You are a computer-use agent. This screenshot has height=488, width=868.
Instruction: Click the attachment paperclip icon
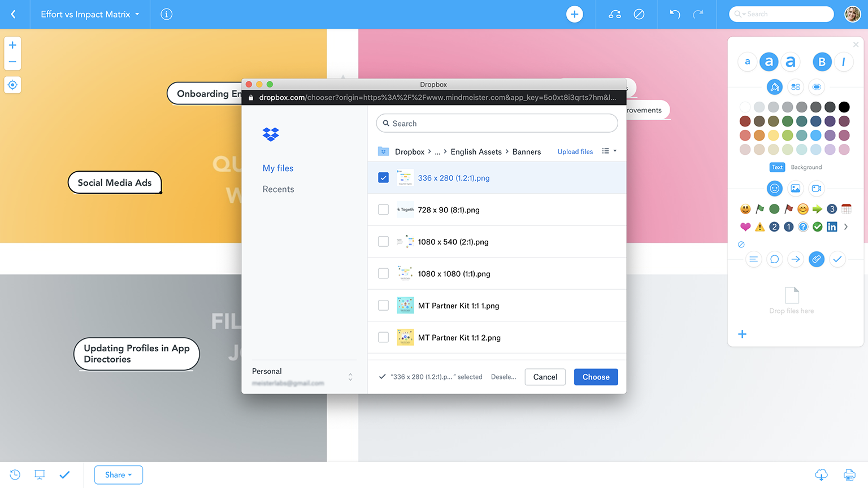pyautogui.click(x=816, y=259)
